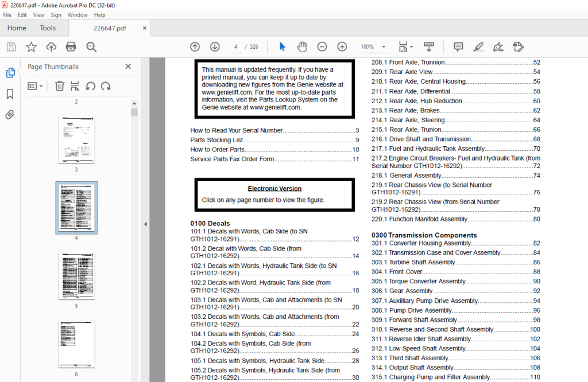Image resolution: width=588 pixels, height=382 pixels.
Task: Choose the Selection arrow tool
Action: (x=282, y=47)
